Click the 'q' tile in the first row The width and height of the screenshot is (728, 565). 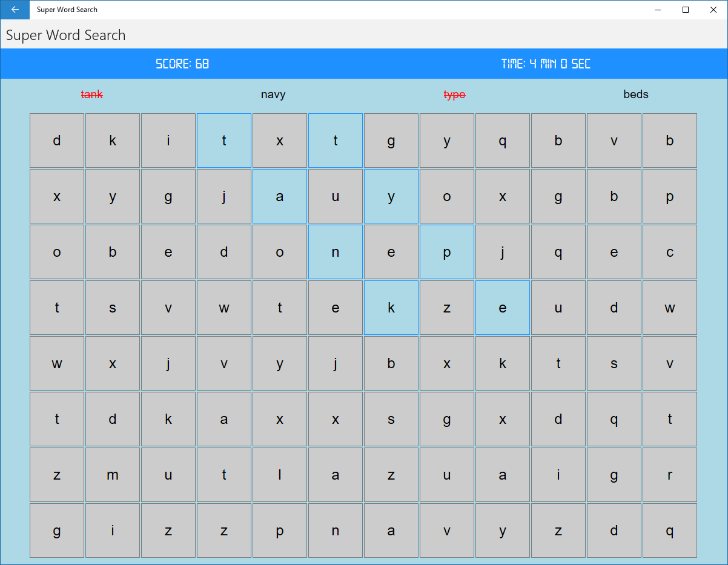[503, 140]
